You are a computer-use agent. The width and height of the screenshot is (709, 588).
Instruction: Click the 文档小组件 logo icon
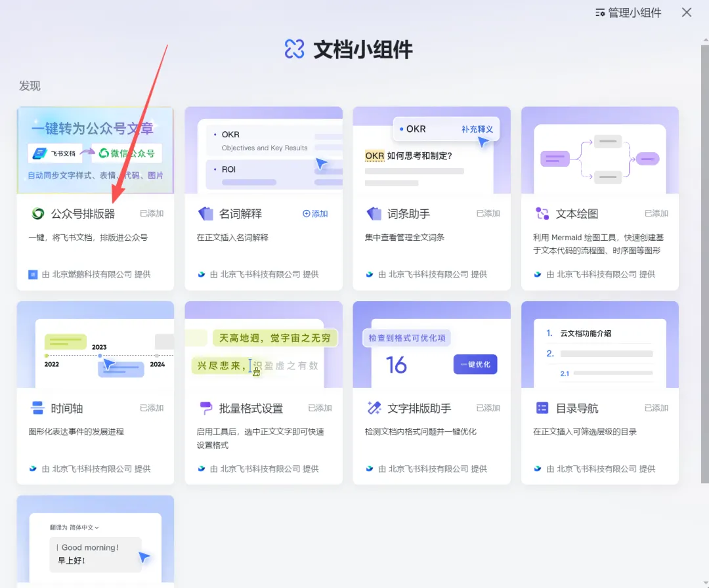[294, 49]
